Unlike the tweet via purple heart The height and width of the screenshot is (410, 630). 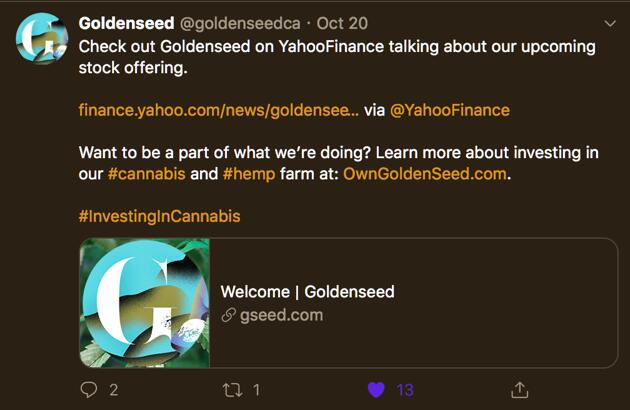pyautogui.click(x=375, y=389)
